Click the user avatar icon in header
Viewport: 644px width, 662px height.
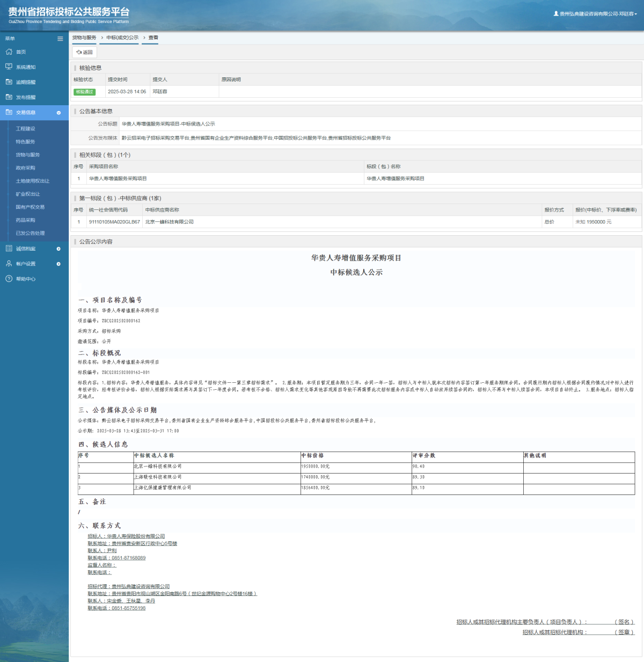point(556,13)
